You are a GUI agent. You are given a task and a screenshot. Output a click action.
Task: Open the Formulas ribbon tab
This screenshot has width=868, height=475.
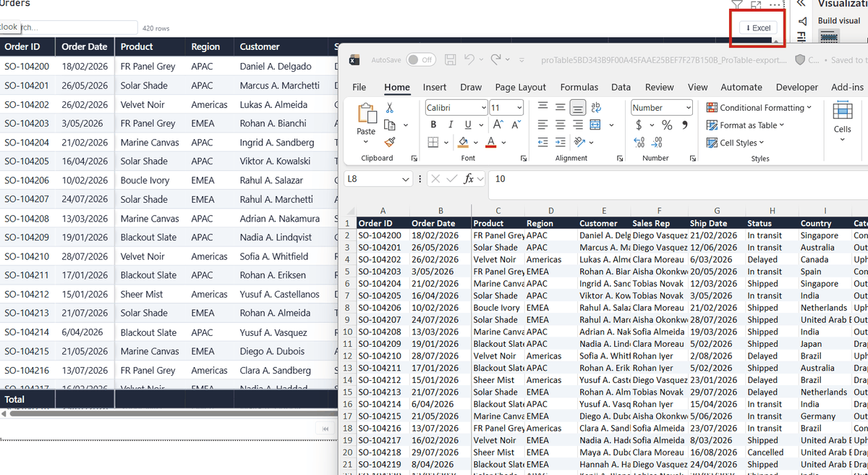click(579, 87)
